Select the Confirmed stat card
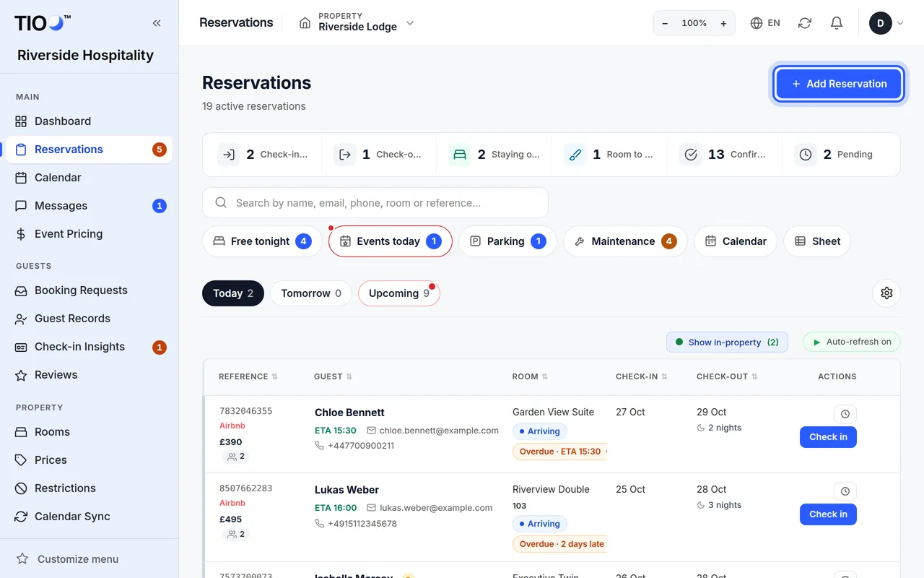Viewport: 924px width, 578px height. click(725, 155)
